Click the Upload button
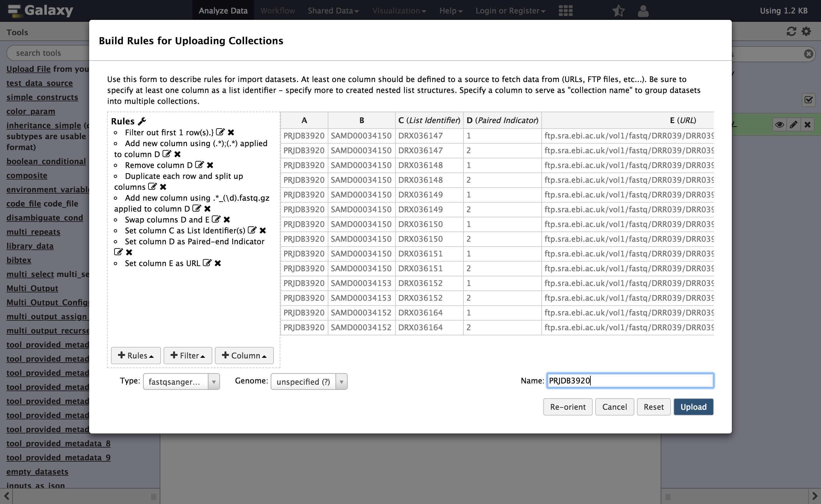Viewport: 821px width, 504px height. 693,407
